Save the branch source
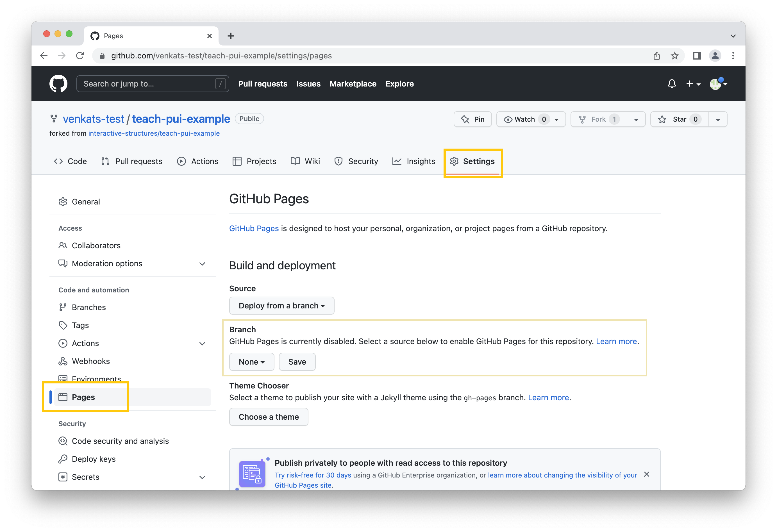 (297, 362)
